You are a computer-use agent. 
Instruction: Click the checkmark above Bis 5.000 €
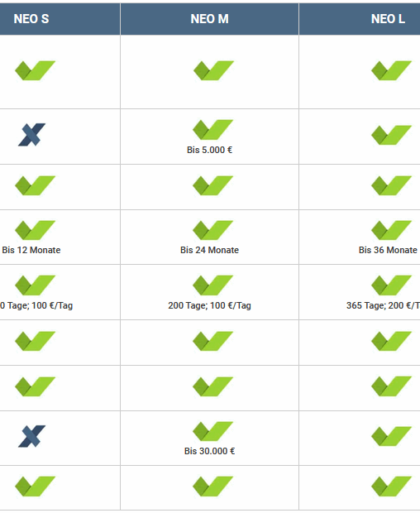(212, 130)
